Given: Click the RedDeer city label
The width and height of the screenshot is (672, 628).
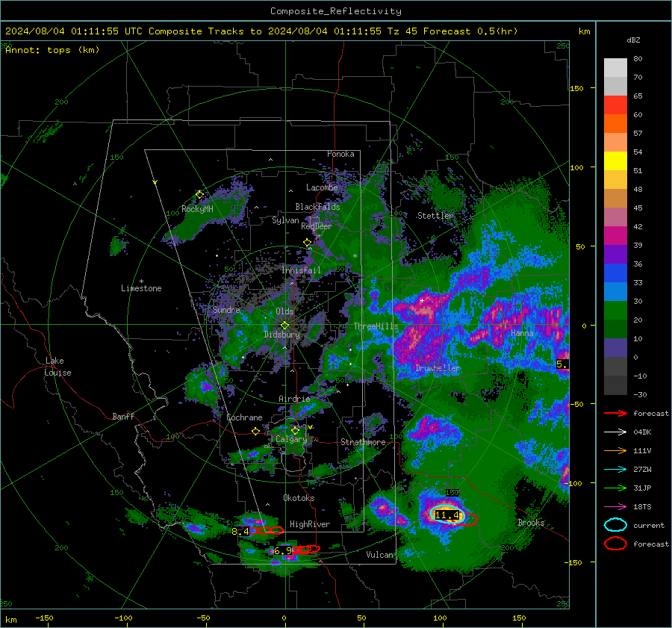Looking at the screenshot, I should click(x=317, y=226).
